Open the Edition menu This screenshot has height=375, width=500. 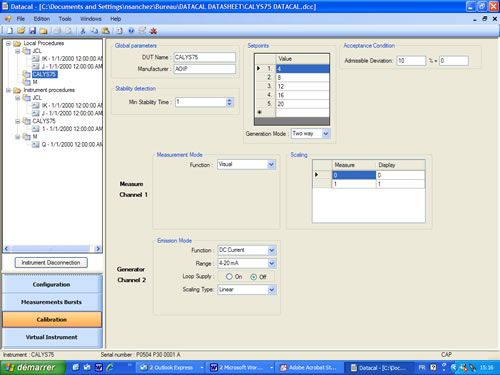(42, 19)
